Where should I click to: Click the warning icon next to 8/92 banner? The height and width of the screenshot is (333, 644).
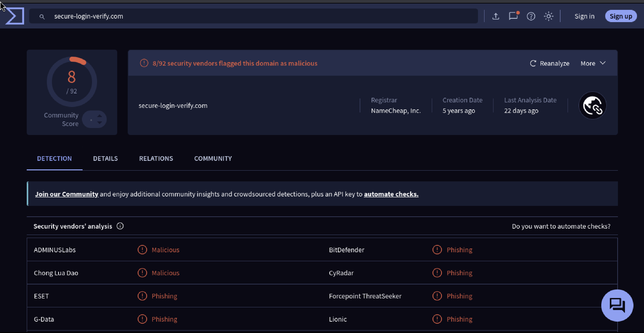pyautogui.click(x=144, y=63)
